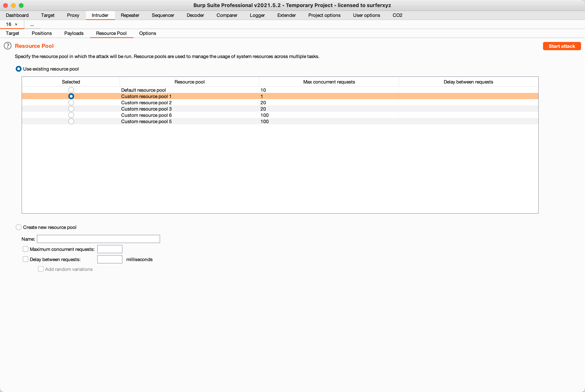Open the CO2 extension tab
Screen dimensions: 585x392
[x=397, y=15]
